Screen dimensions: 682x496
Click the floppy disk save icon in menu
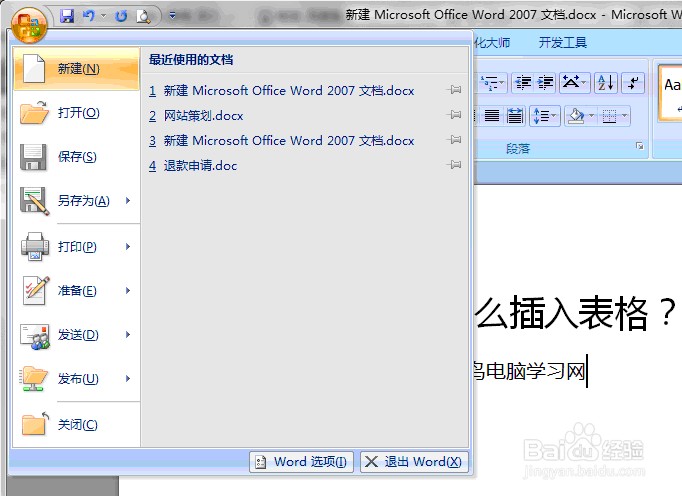tap(33, 157)
